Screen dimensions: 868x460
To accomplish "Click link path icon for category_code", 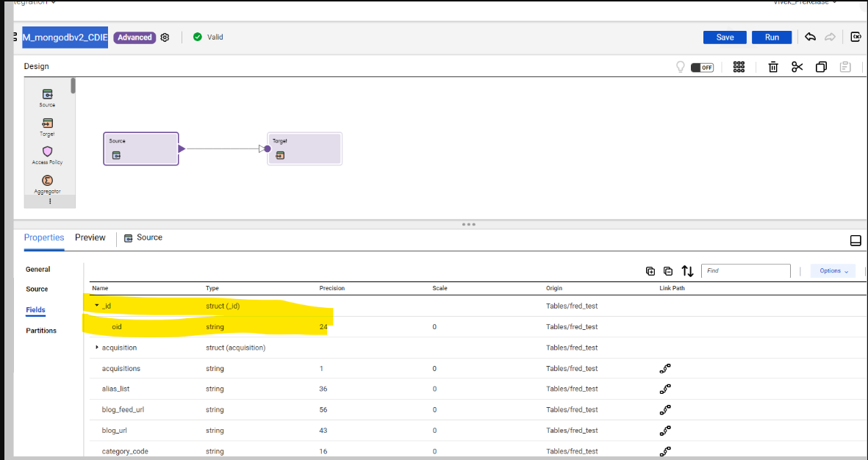I will coord(665,451).
